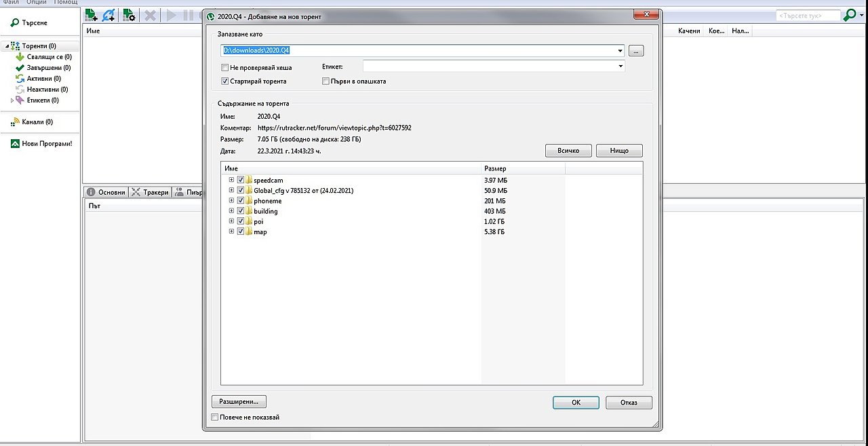Image resolution: width=868 pixels, height=446 pixels.
Task: Uncheck Стартирай торента checkbox
Action: pyautogui.click(x=225, y=81)
